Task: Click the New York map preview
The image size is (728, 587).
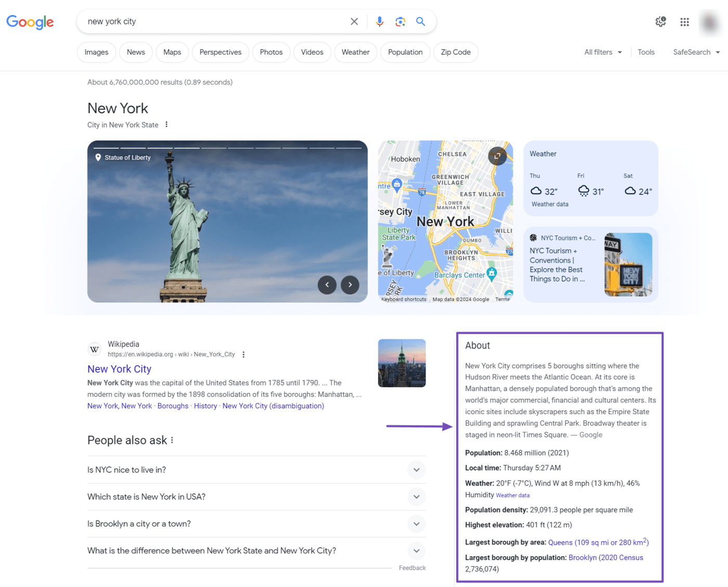Action: pos(446,221)
